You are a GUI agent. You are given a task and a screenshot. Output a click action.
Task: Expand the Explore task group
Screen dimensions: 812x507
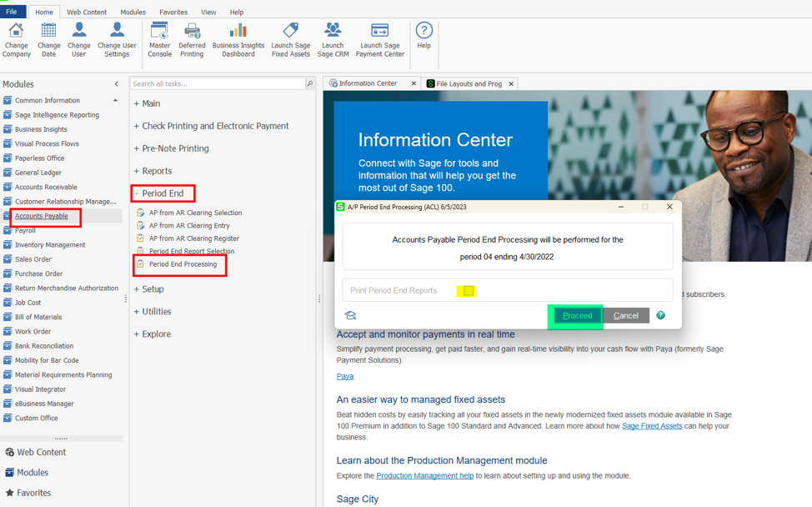tap(153, 334)
